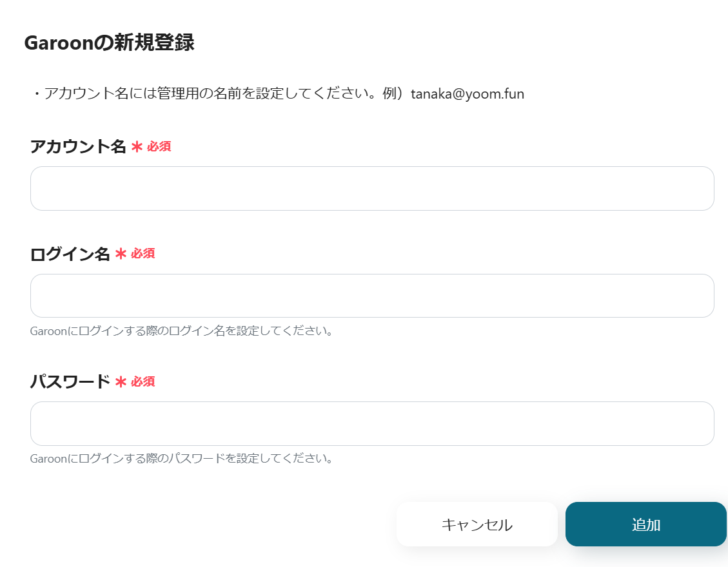This screenshot has width=728, height=567.
Task: Cancel registration with the キャンセル button
Action: (x=477, y=524)
